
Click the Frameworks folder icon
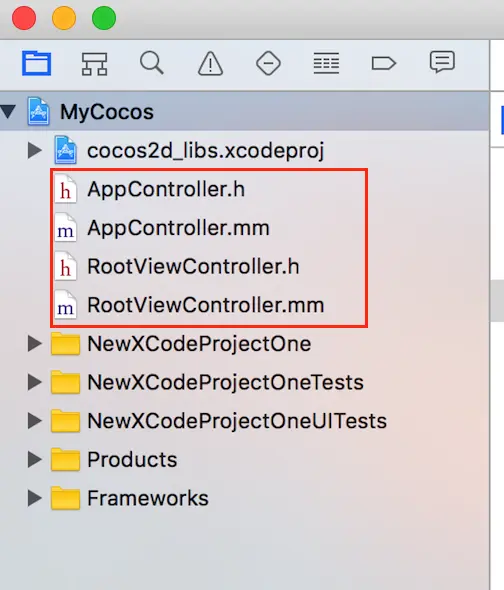[65, 498]
